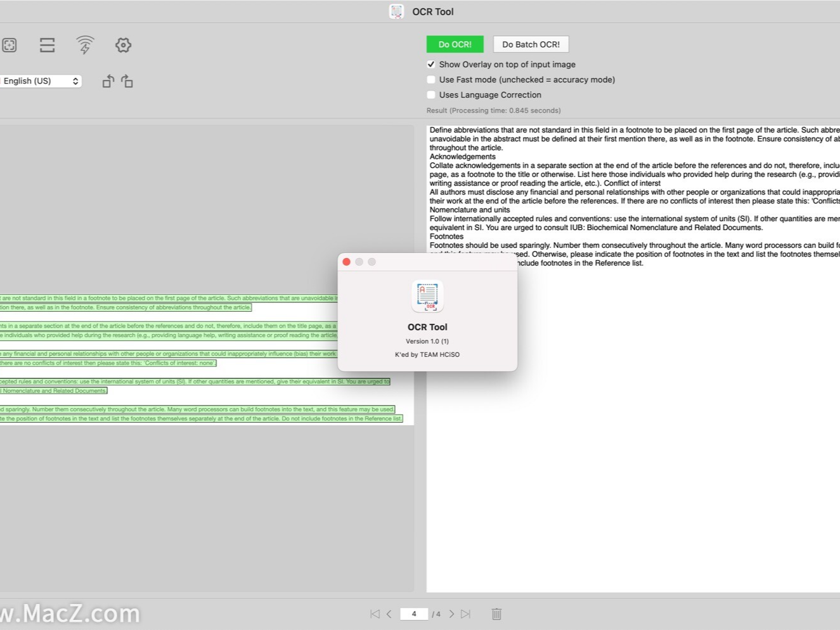The width and height of the screenshot is (840, 630).
Task: Start a batch job with Do Batch OCR!
Action: click(x=531, y=44)
